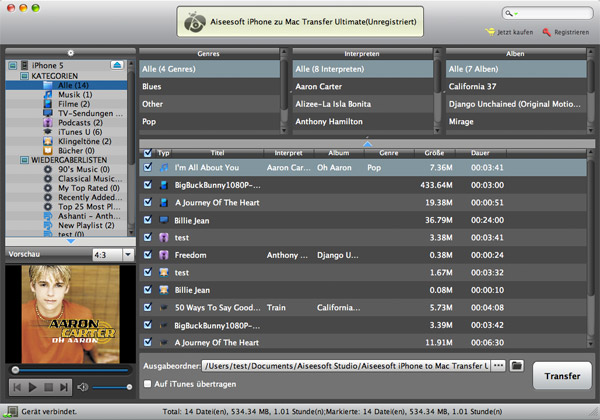The image size is (600, 420).
Task: Click the Aaron Carter album art preview
Action: (x=70, y=314)
